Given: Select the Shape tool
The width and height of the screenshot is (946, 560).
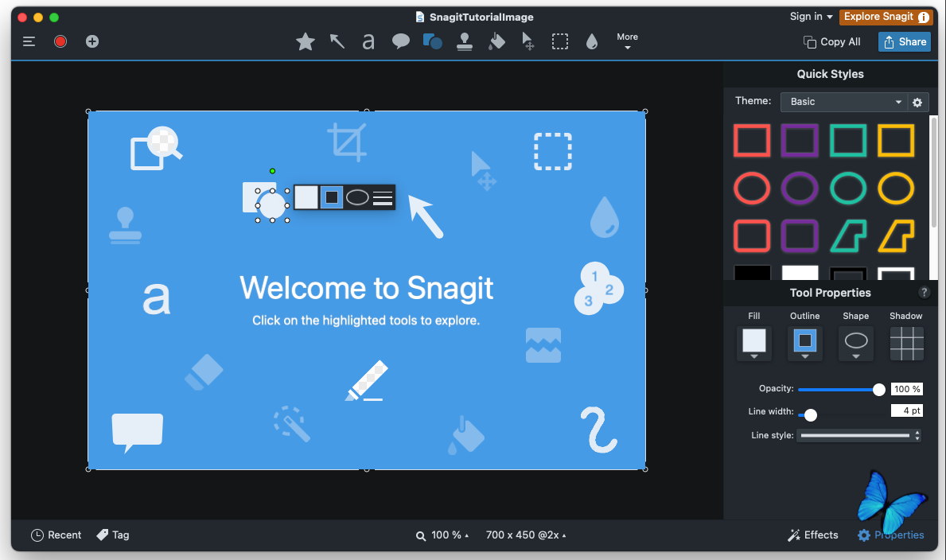Looking at the screenshot, I should 433,41.
